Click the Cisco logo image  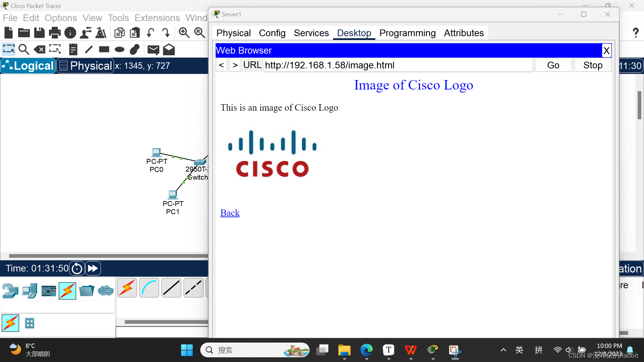pos(272,154)
